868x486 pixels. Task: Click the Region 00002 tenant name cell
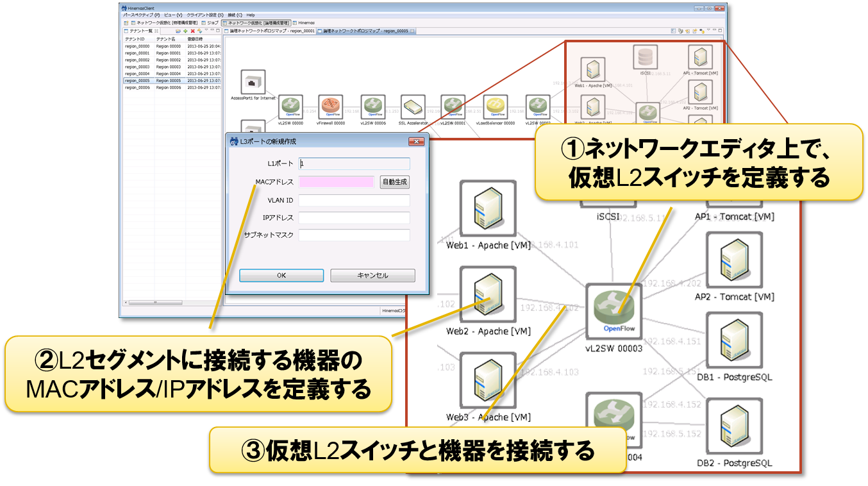[x=169, y=60]
